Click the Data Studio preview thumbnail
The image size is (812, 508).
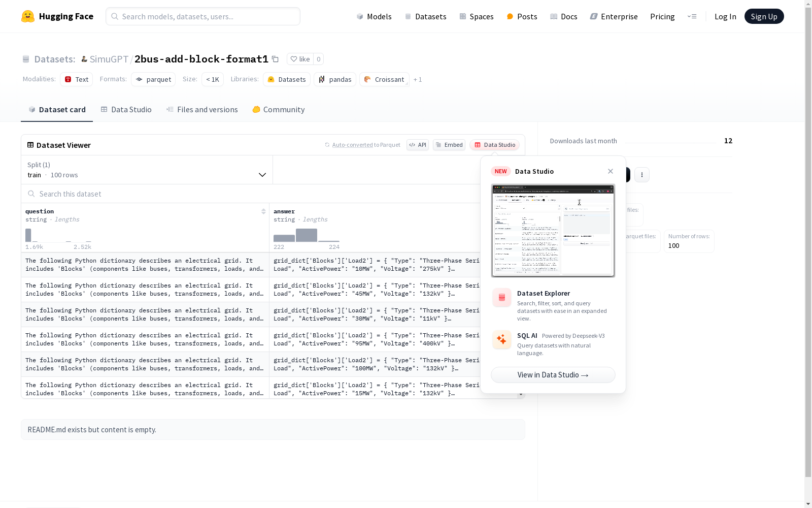point(553,231)
